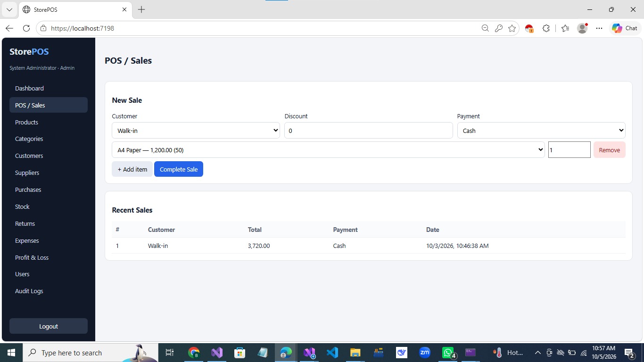
Task: Click the Payment column header in Recent Sales
Action: tap(346, 230)
